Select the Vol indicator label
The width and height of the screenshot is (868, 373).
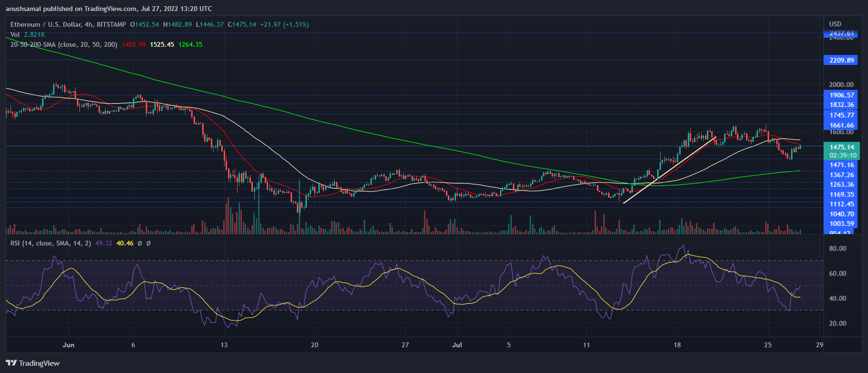(x=15, y=34)
